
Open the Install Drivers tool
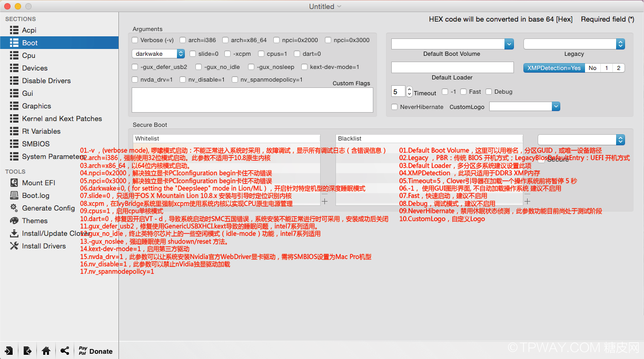coord(59,246)
